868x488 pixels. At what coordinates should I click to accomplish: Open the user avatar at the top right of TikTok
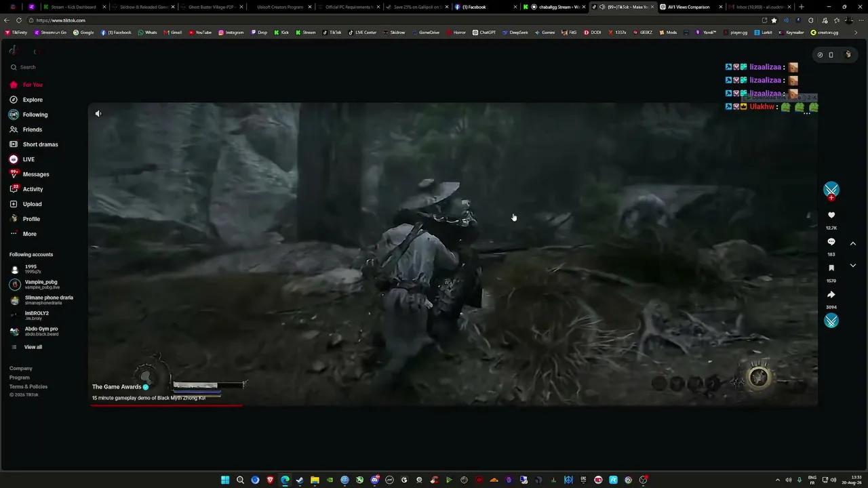pyautogui.click(x=848, y=55)
